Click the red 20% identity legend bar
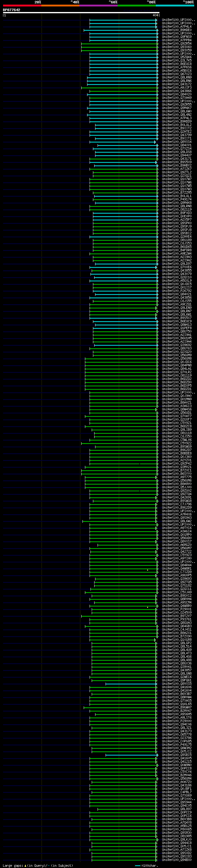This screenshot has height=868, width=197. pos(22,6)
